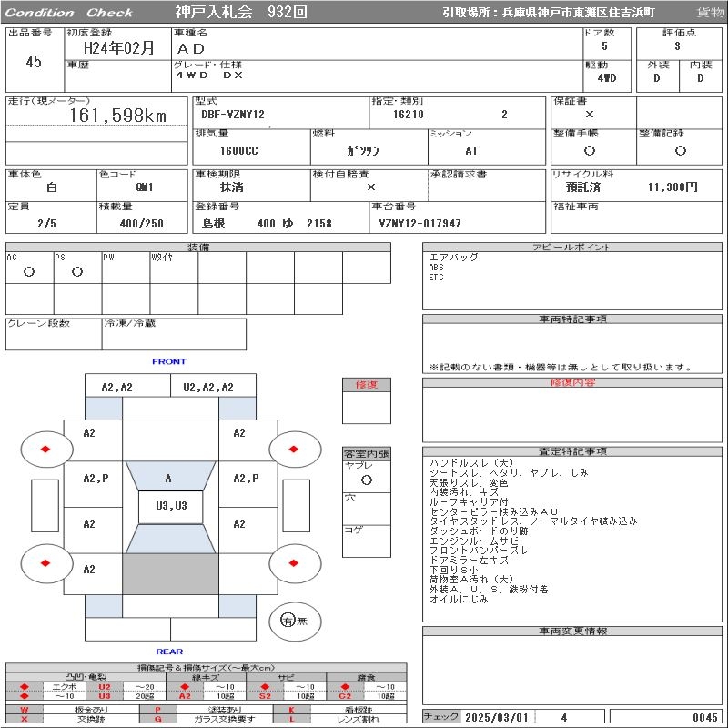This screenshot has height=728, width=728.
Task: Click the rear-right tire red diamond marker
Action: pyautogui.click(x=293, y=563)
